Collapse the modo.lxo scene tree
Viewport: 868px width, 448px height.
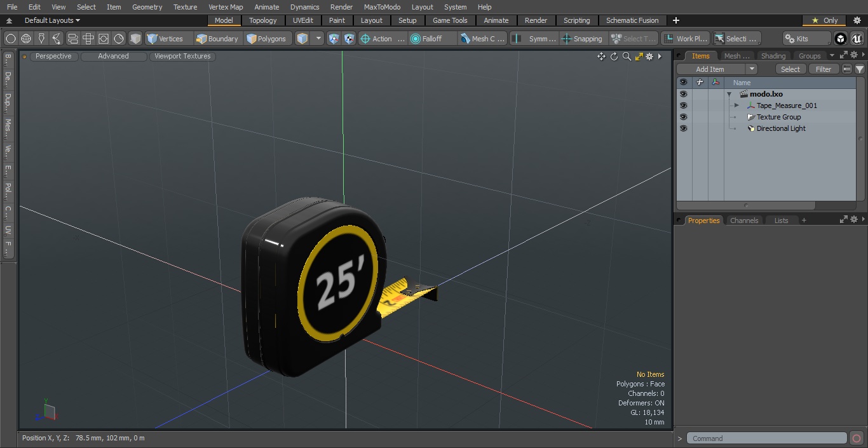pyautogui.click(x=729, y=94)
